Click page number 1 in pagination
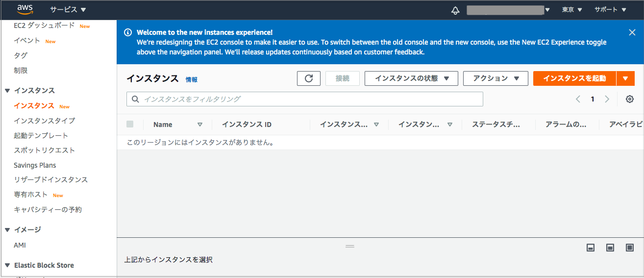Screen dimensions: 644x278 coord(593,99)
